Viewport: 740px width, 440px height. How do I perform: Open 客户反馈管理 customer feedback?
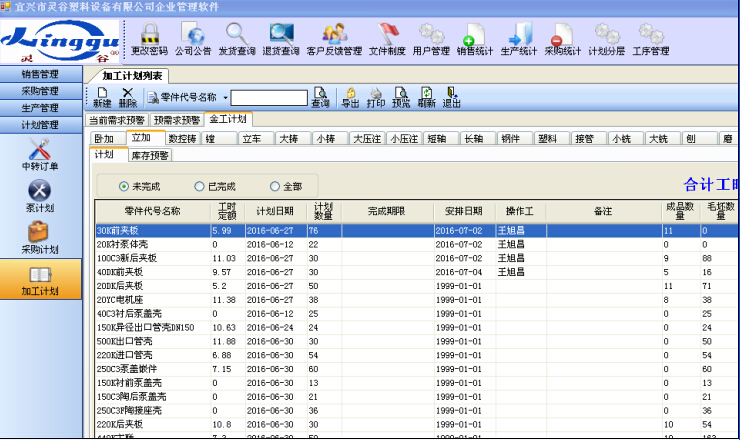point(333,38)
